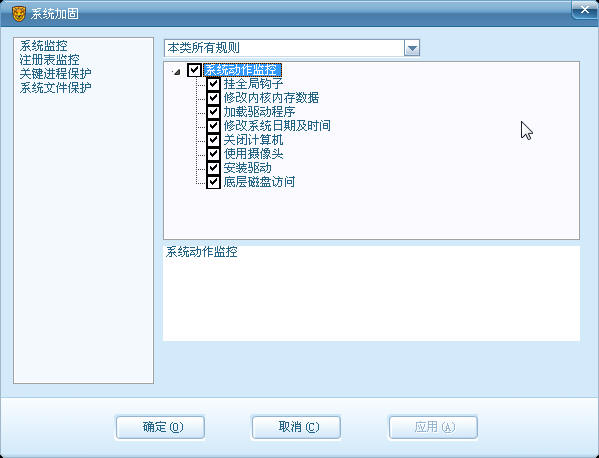Select the 修改系统日期及时间 rule text

[x=277, y=126]
